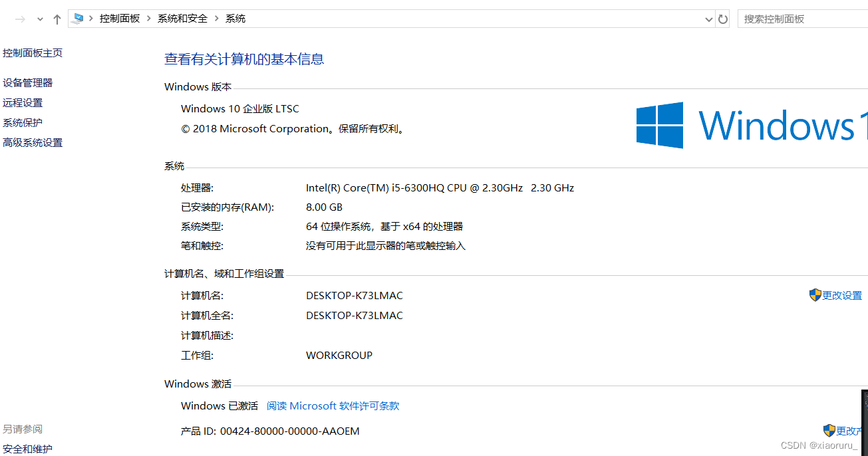Select WORKGROUP value
Screen dimensions: 868x456
(x=339, y=356)
